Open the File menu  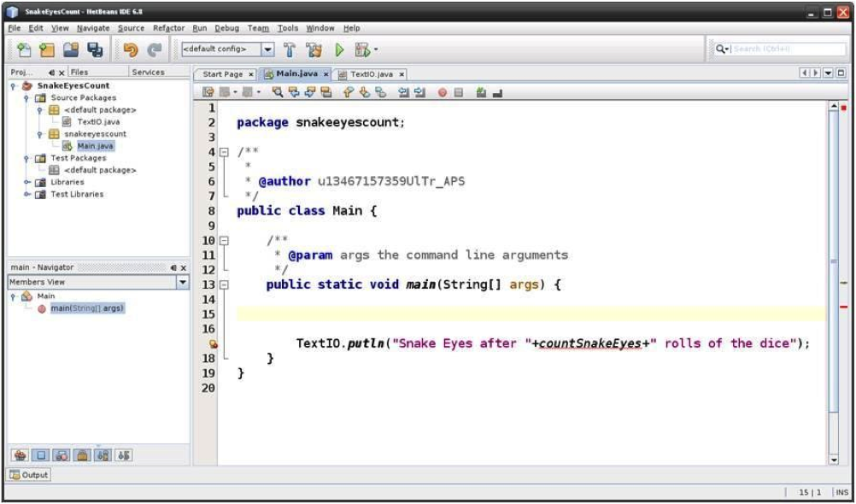[15, 28]
